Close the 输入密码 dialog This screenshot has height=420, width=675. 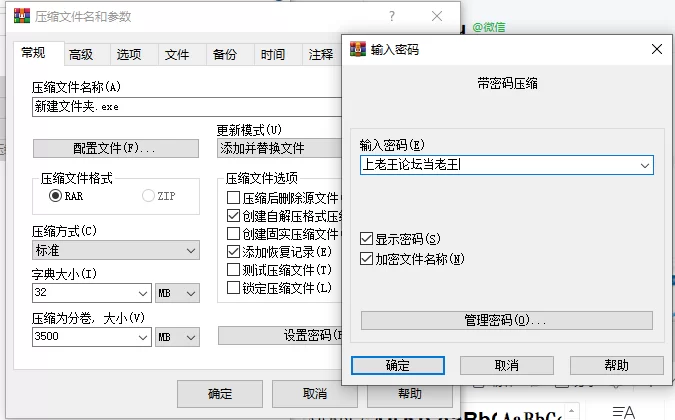point(656,49)
